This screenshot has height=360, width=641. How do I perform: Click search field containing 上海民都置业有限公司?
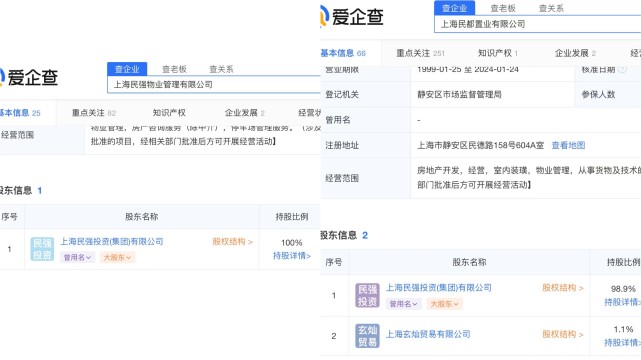(538, 24)
